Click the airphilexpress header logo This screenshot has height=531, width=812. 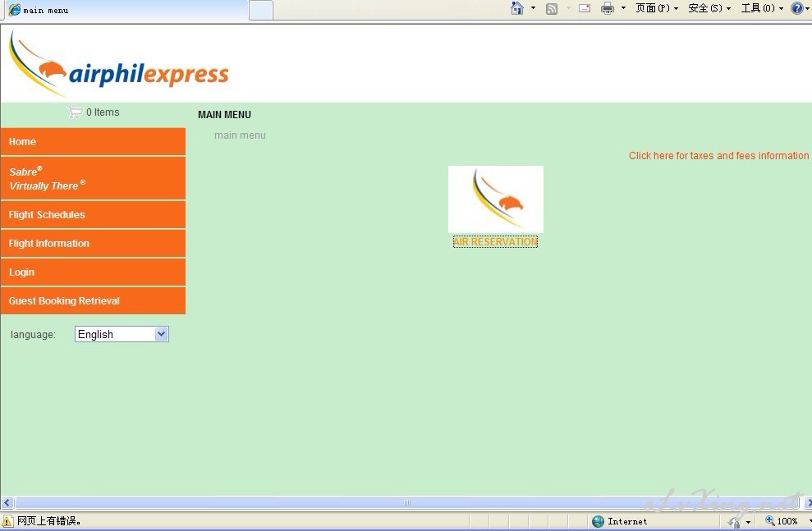pyautogui.click(x=118, y=63)
